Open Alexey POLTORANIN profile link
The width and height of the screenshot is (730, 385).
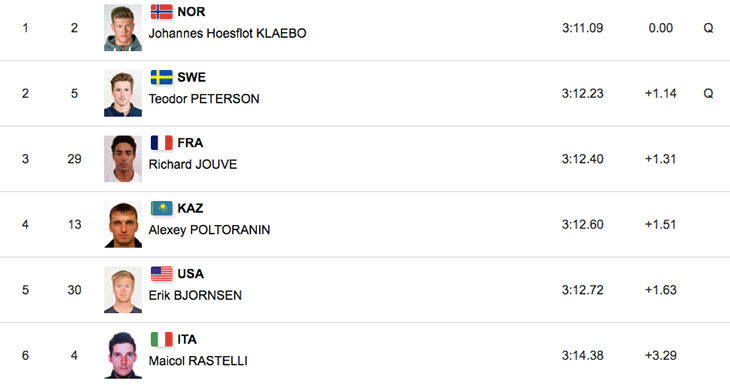coord(209,230)
